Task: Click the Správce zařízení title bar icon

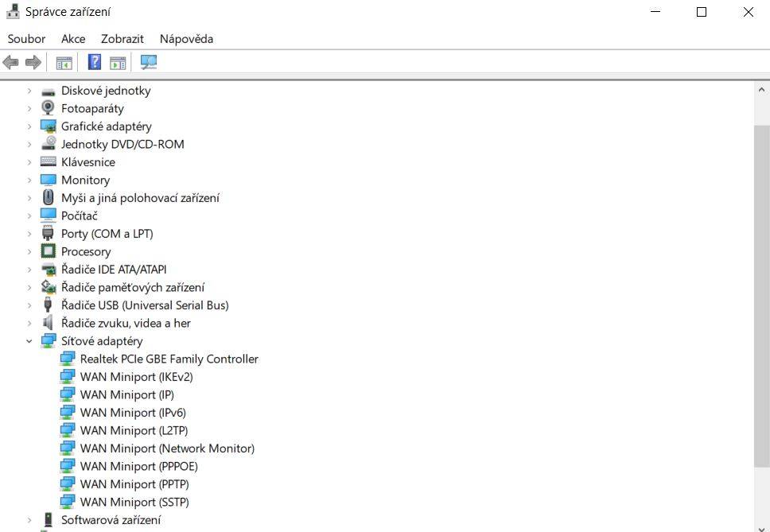Action: (13, 12)
